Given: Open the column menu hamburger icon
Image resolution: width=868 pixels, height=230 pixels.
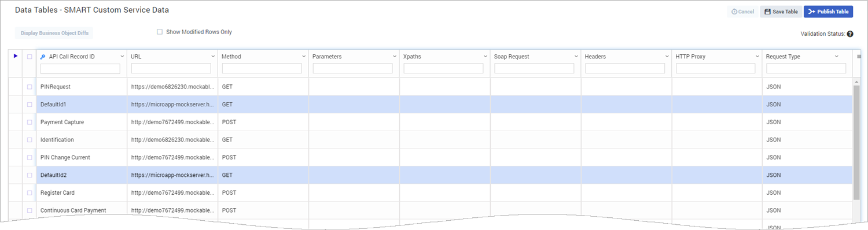Looking at the screenshot, I should coord(859,57).
